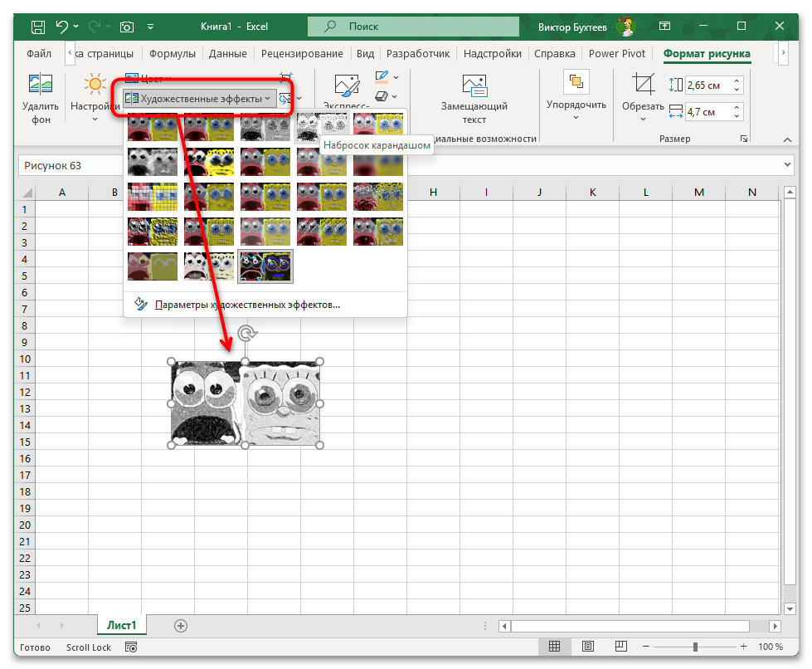Open the Рецензирование tab

[302, 53]
